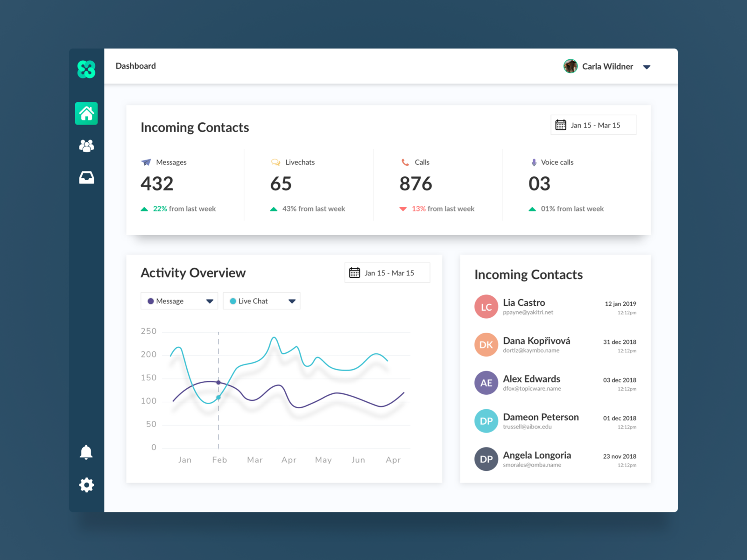
Task: Click calendar icon in Activity Overview date range
Action: [x=355, y=273]
